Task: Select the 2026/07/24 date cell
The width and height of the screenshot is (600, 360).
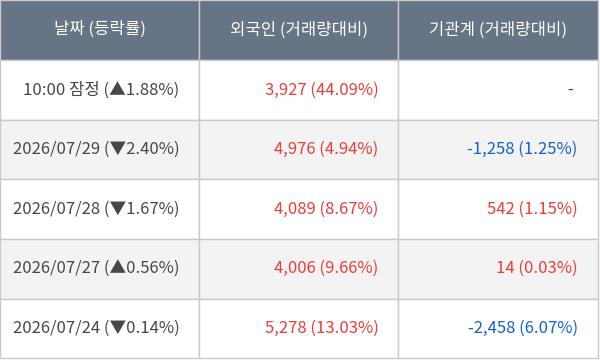Action: [56, 327]
